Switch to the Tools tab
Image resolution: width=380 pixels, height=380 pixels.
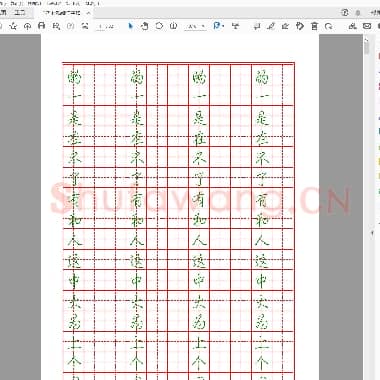(20, 13)
